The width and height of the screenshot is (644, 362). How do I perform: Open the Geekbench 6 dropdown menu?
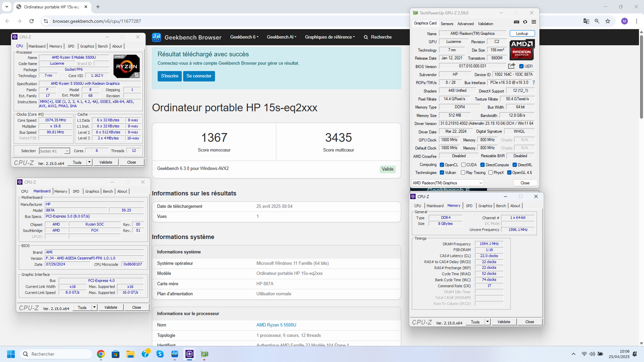pyautogui.click(x=244, y=37)
